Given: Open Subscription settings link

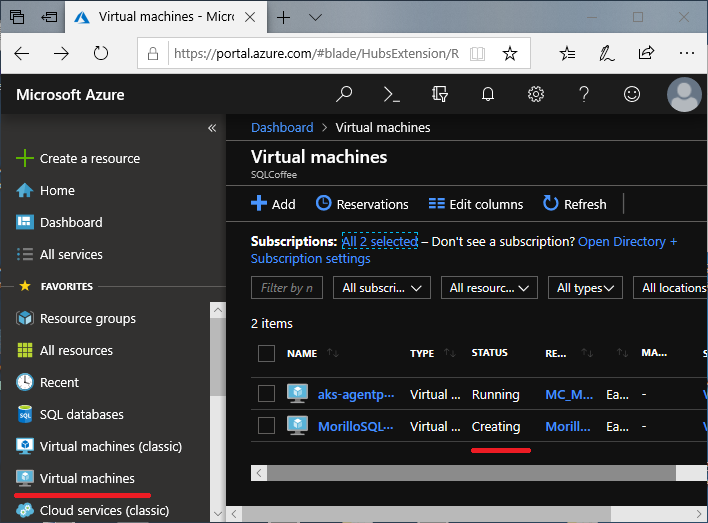Looking at the screenshot, I should (x=311, y=258).
